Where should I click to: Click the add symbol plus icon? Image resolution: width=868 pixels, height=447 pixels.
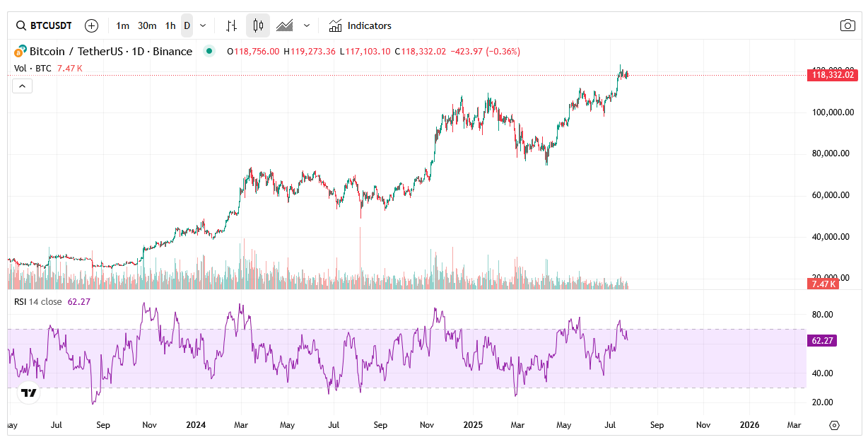coord(91,25)
